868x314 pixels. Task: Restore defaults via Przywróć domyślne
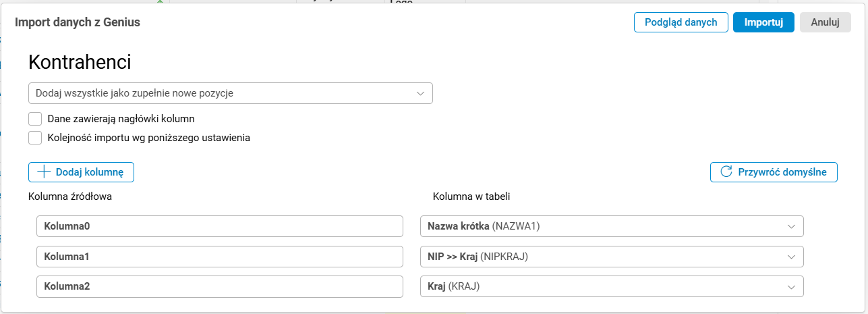pyautogui.click(x=774, y=172)
